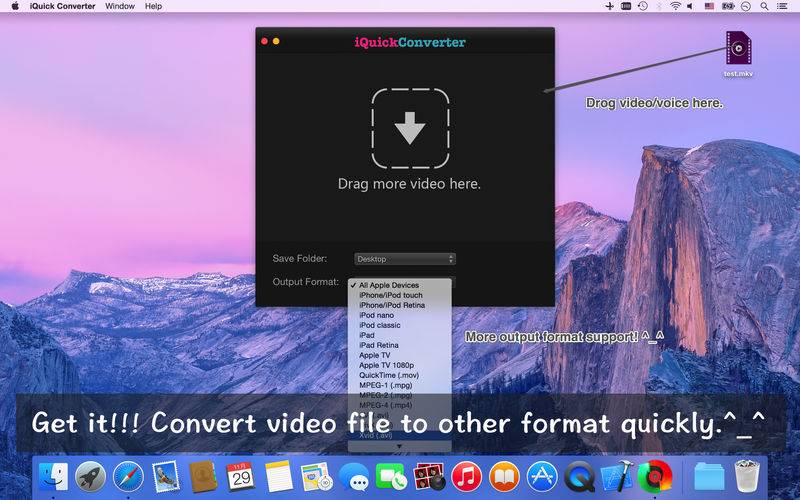The height and width of the screenshot is (500, 800).
Task: Choose MPEG-4 (.mp4) output format
Action: pyautogui.click(x=399, y=405)
